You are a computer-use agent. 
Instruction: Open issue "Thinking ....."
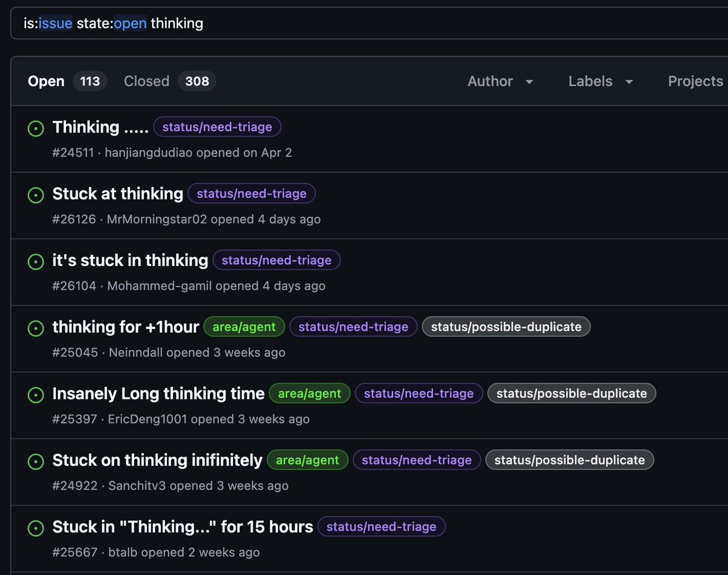tap(101, 127)
